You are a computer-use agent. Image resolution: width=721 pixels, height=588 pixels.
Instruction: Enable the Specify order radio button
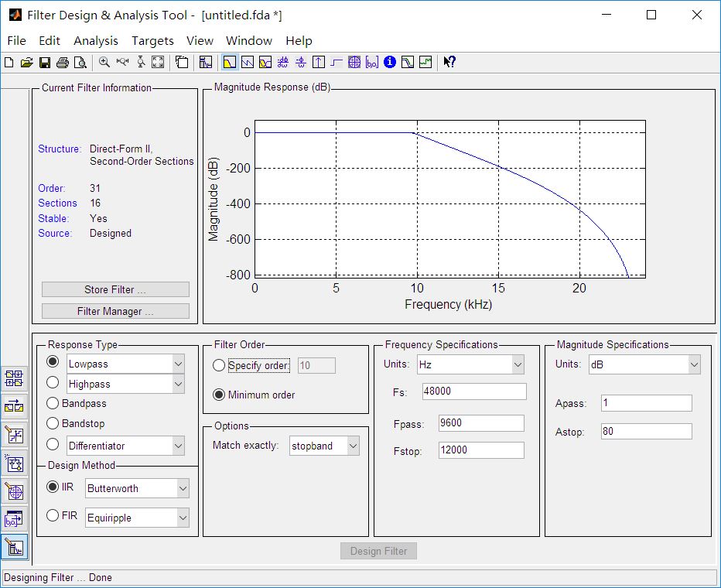[x=219, y=365]
